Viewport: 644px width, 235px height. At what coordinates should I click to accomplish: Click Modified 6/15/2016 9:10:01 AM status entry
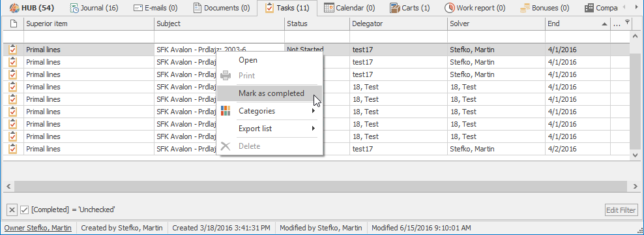(421, 228)
